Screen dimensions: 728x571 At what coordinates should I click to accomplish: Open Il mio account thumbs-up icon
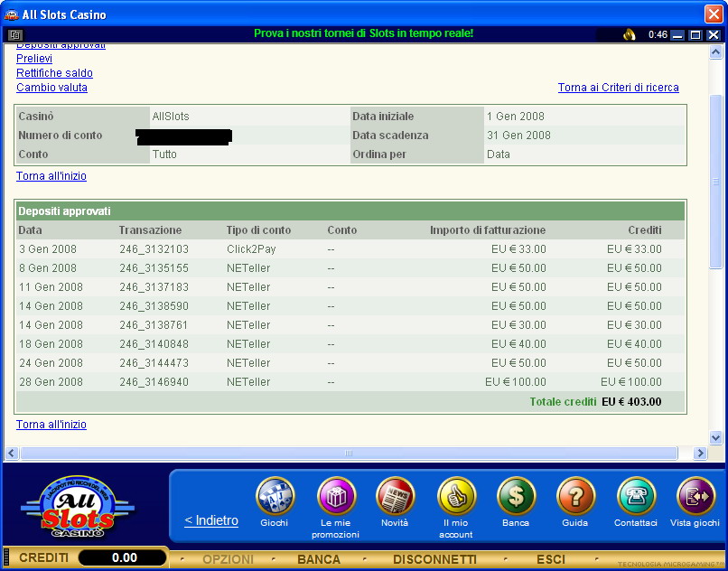tap(456, 496)
